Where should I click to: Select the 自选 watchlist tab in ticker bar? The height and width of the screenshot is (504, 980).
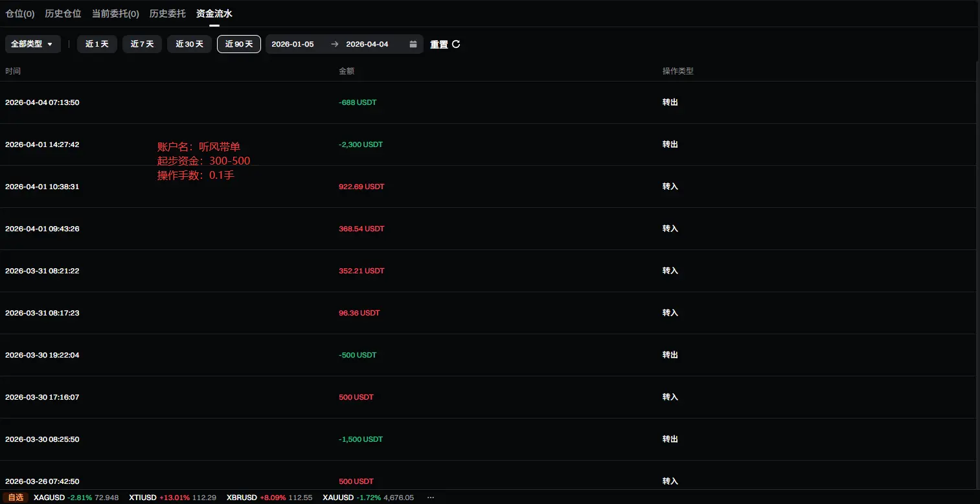[x=16, y=498]
